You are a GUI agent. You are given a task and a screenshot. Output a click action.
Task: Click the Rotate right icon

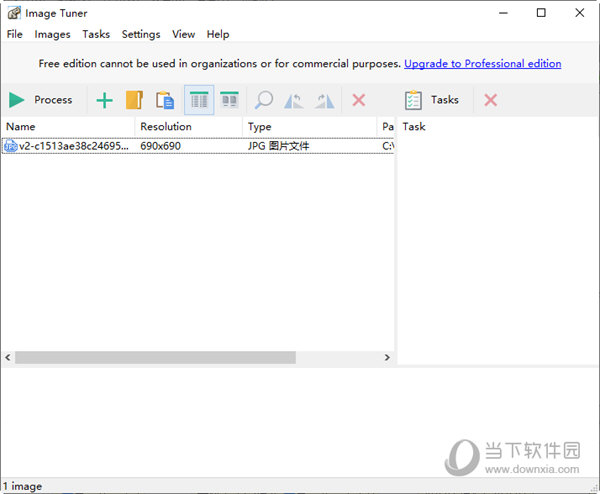pyautogui.click(x=324, y=100)
